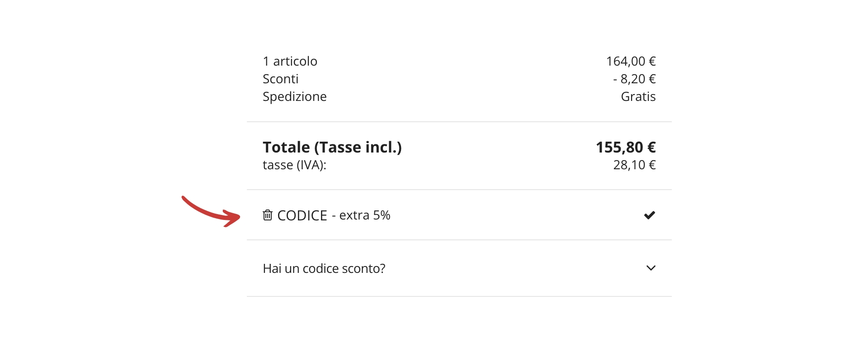Select the "Sconti" row label
This screenshot has height=353, width=868.
[280, 79]
